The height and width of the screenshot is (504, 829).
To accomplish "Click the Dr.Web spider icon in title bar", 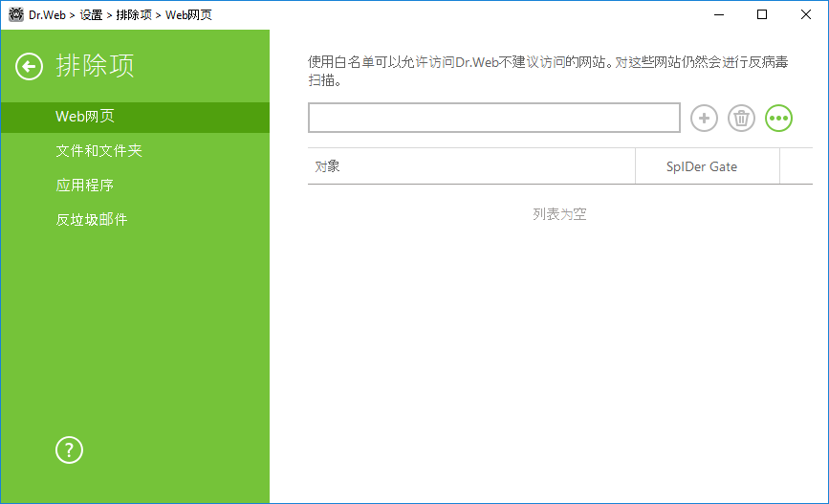I will click(16, 14).
